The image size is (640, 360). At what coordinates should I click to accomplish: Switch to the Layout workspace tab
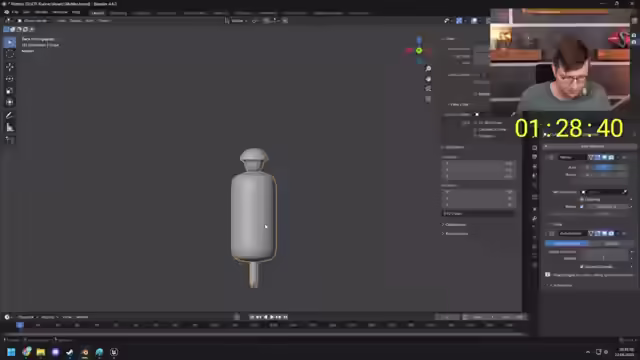[x=98, y=13]
